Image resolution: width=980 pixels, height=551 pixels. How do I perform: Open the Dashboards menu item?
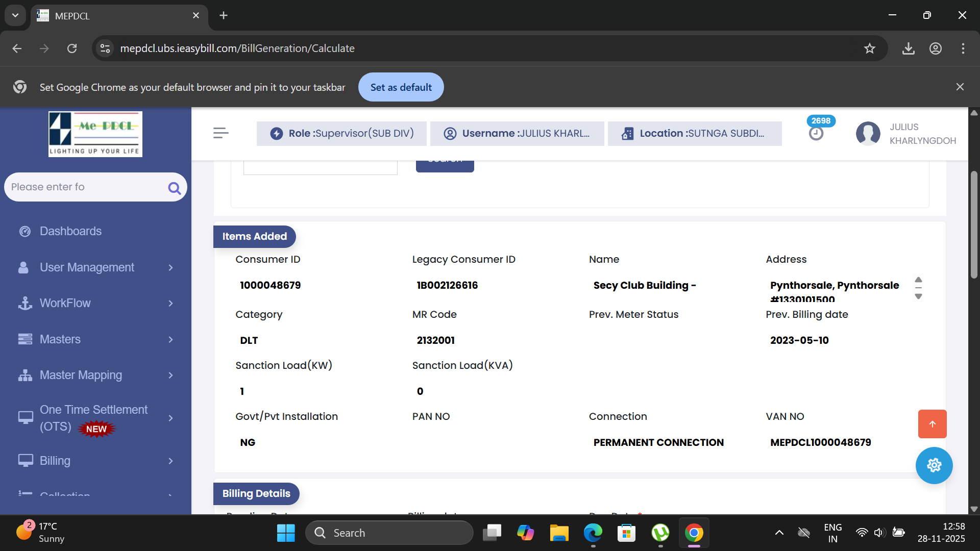[x=70, y=231]
